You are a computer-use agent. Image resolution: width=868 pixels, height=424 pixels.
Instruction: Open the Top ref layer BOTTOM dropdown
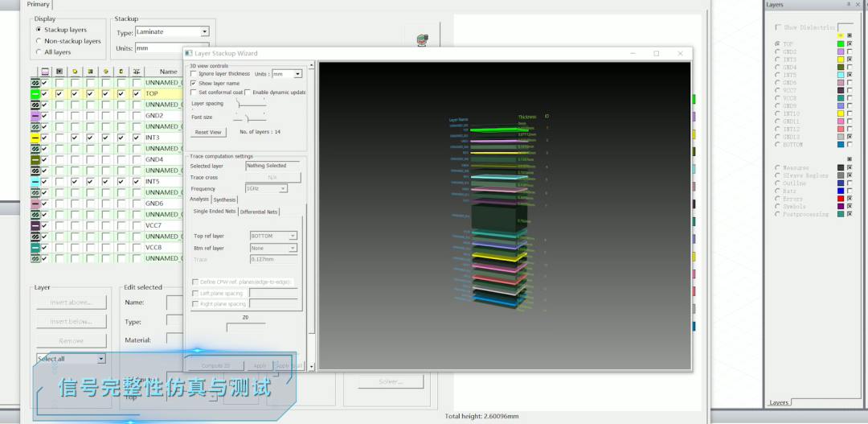293,236
